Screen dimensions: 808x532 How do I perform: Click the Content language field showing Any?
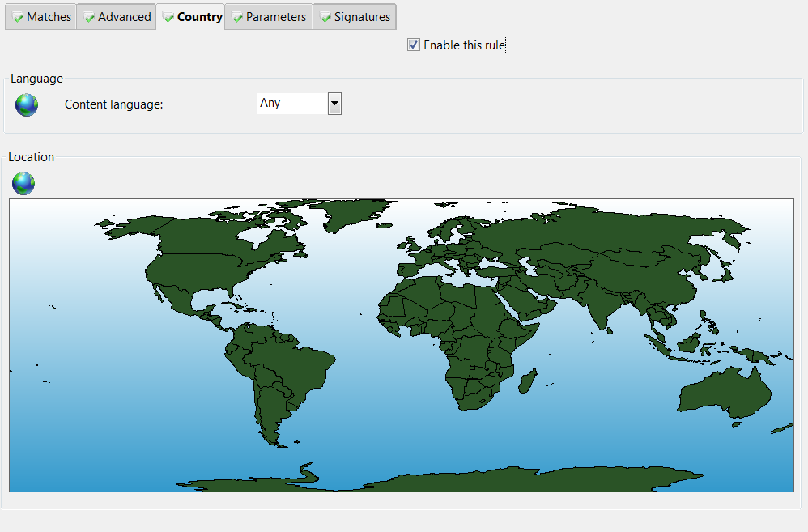pos(291,104)
